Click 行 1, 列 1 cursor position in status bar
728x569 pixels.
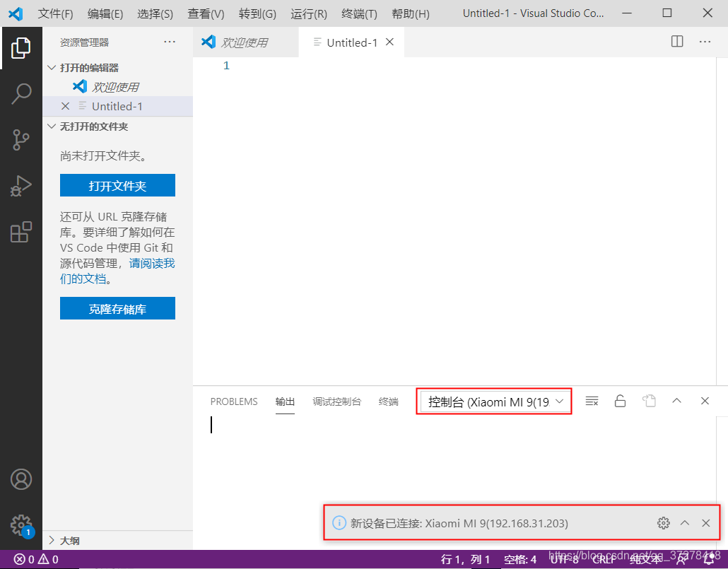click(x=465, y=559)
